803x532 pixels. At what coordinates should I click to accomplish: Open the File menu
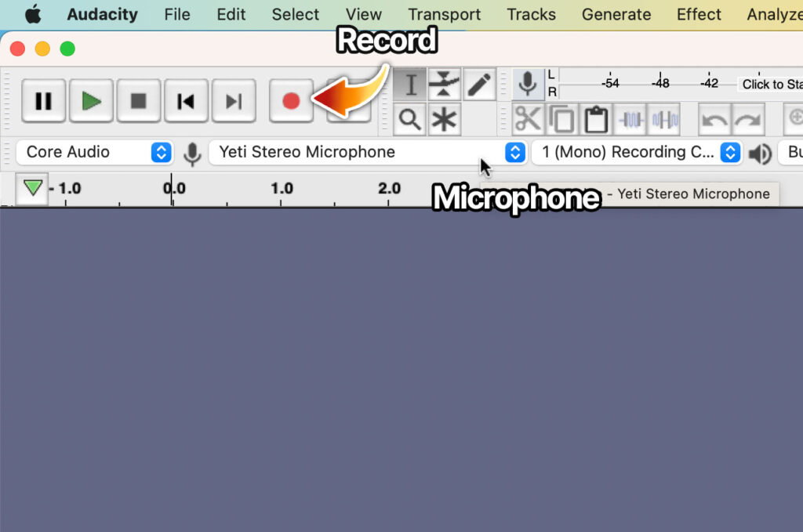[x=177, y=14]
